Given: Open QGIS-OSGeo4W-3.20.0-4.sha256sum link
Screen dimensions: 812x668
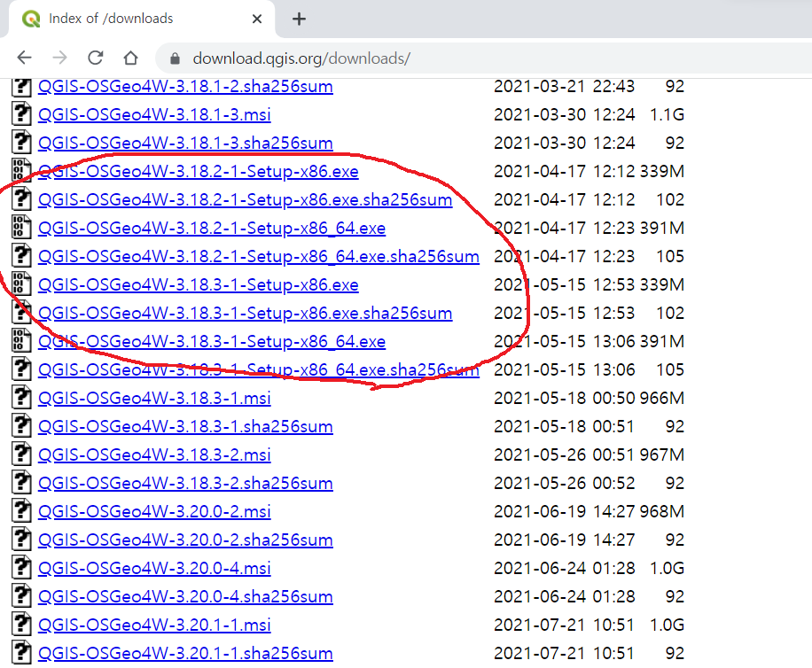Looking at the screenshot, I should [185, 597].
